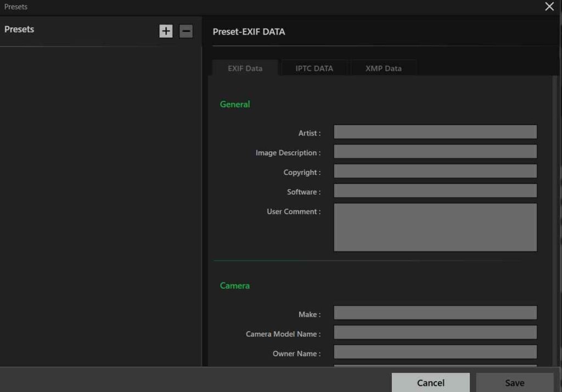Focus the Software text field
Image resolution: width=562 pixels, height=392 pixels.
435,191
